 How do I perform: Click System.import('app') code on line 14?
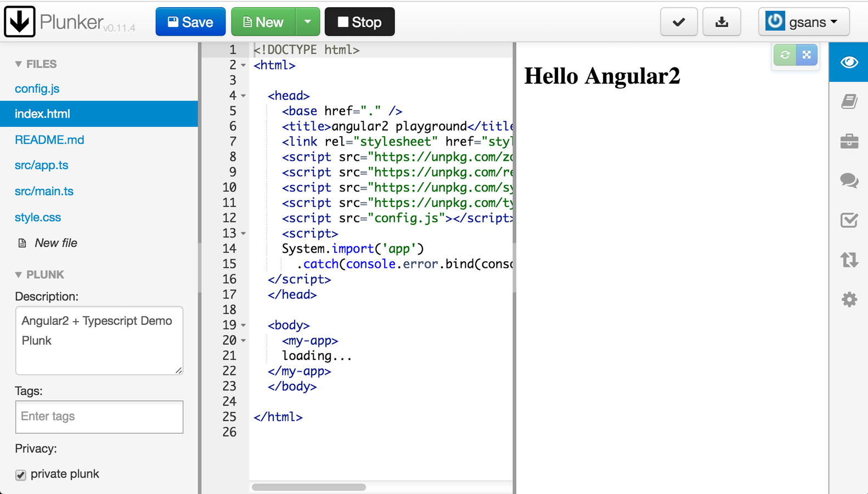click(x=353, y=249)
